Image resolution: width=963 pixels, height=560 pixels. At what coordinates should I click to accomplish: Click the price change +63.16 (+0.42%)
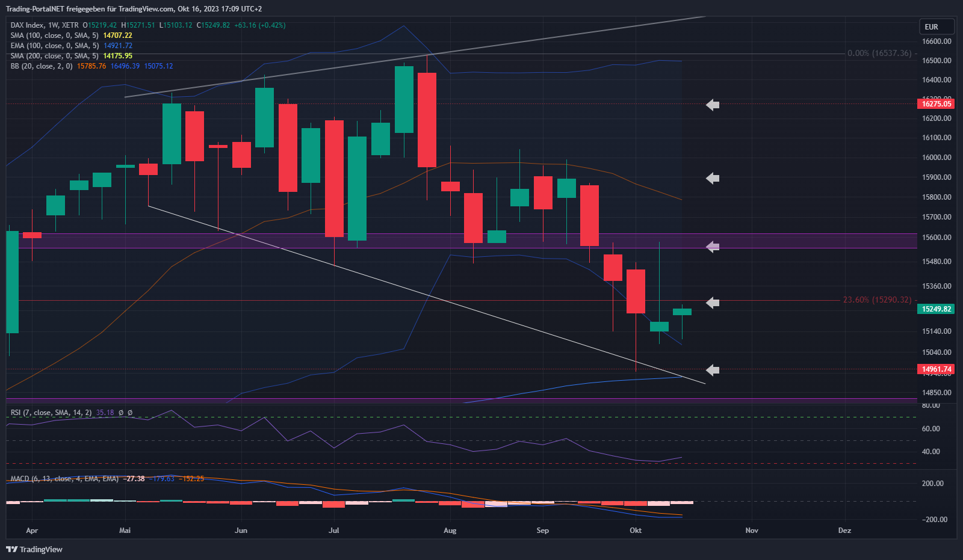click(x=260, y=25)
